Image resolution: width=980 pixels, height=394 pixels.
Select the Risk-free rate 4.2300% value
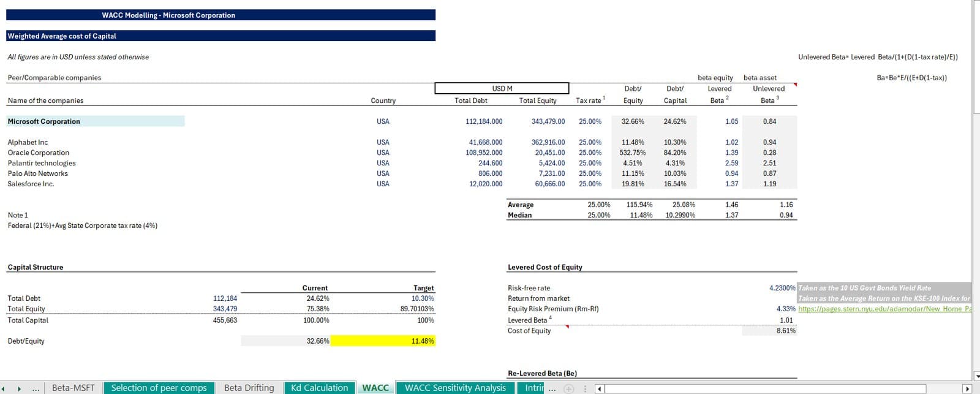point(782,288)
